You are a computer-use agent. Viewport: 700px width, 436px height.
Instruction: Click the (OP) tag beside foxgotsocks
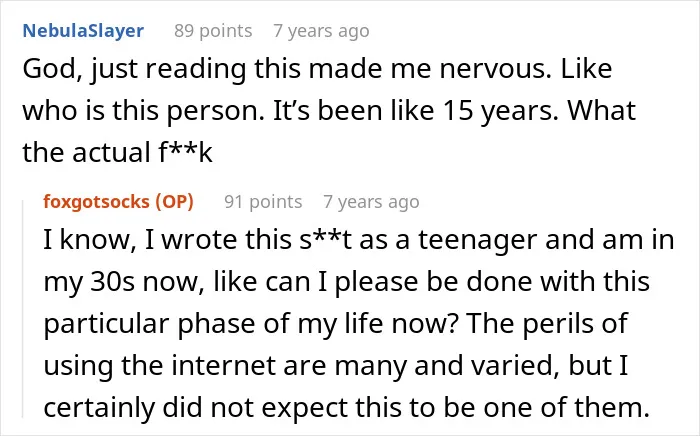tap(175, 202)
